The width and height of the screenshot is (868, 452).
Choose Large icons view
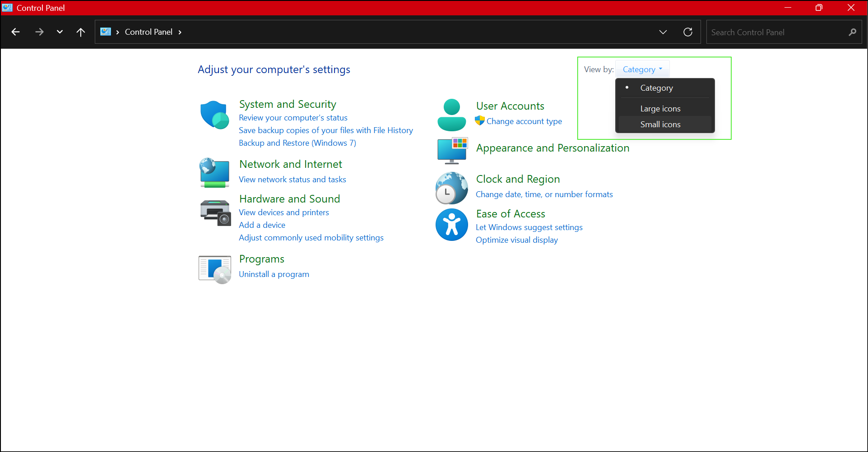(x=665, y=109)
